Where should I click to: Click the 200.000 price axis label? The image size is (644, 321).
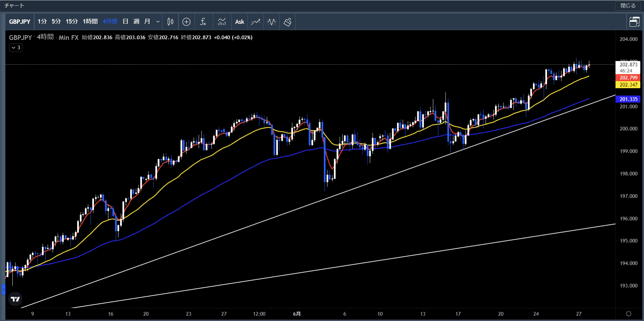pos(628,129)
